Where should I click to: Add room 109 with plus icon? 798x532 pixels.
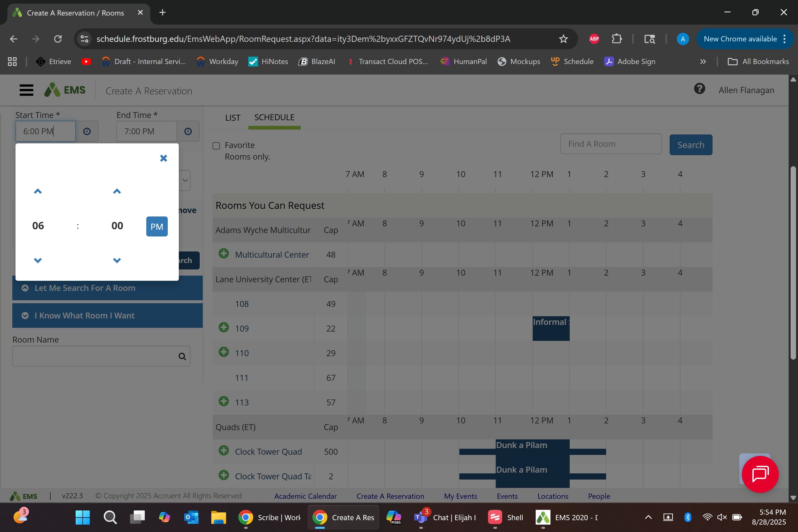(224, 327)
